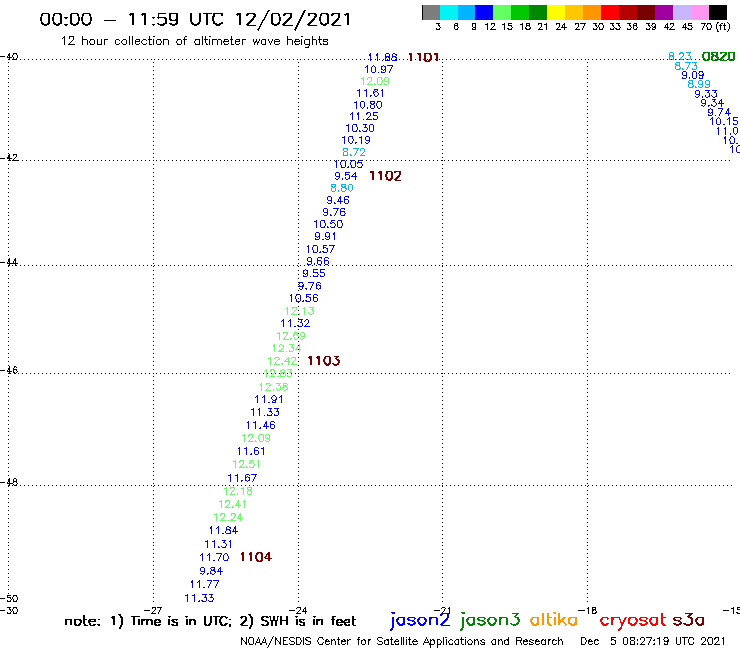Select wave height value 9.46
The width and height of the screenshot is (740, 650).
[x=338, y=200]
